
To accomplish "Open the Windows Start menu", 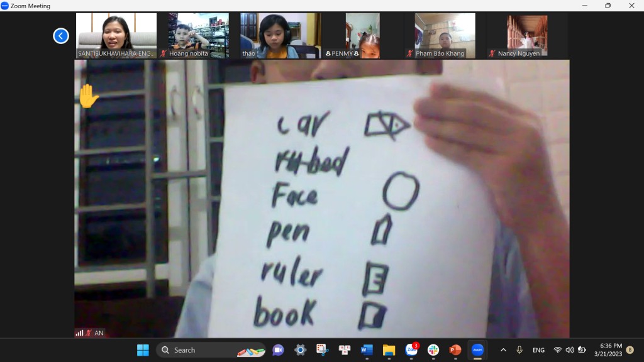I will coord(143,350).
